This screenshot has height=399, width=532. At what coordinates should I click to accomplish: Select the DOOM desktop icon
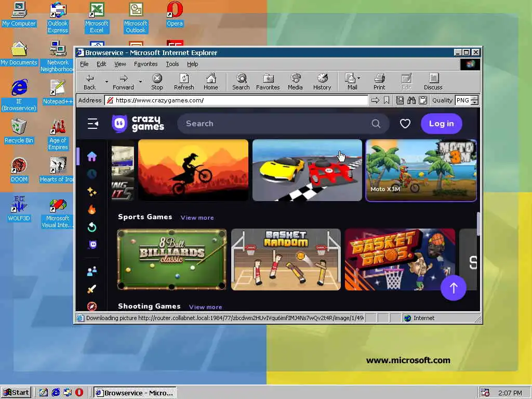click(19, 170)
